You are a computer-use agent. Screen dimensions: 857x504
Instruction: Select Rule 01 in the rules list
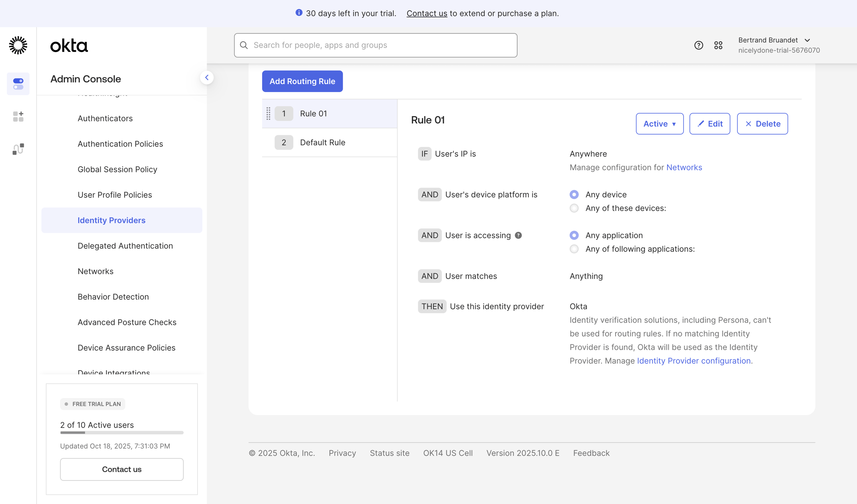330,114
